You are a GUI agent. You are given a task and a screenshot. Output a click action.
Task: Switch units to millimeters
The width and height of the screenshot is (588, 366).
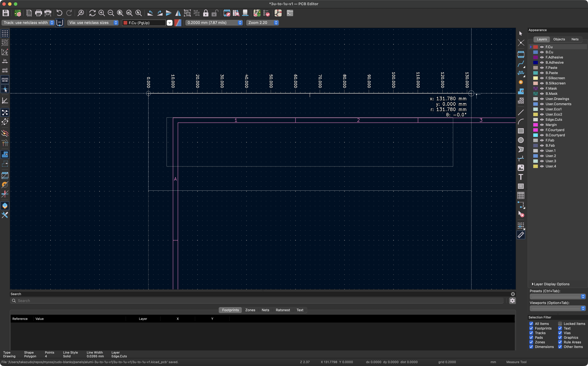5,79
